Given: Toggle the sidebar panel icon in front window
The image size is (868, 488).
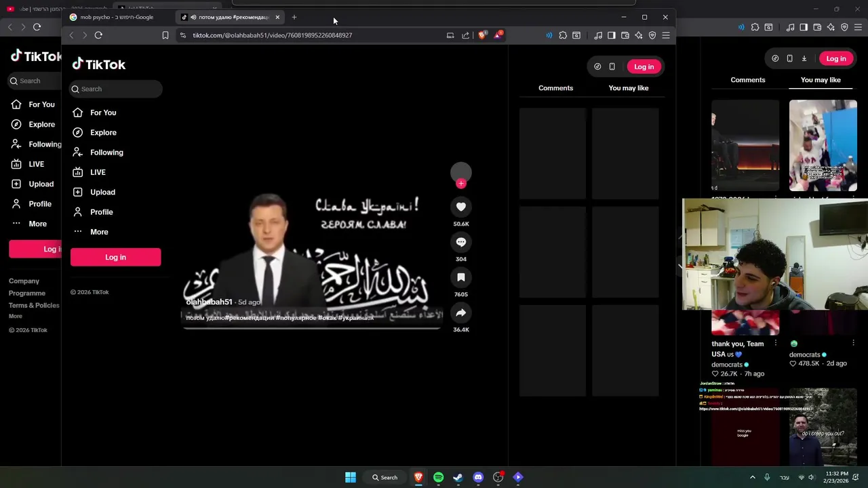Looking at the screenshot, I should coord(612,35).
